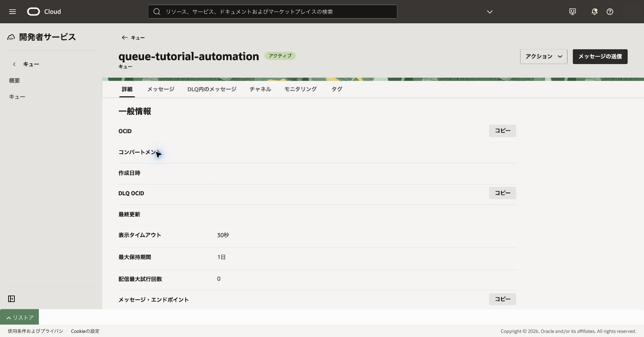Copy the OCID value
The height and width of the screenshot is (337, 644).
pyautogui.click(x=503, y=131)
